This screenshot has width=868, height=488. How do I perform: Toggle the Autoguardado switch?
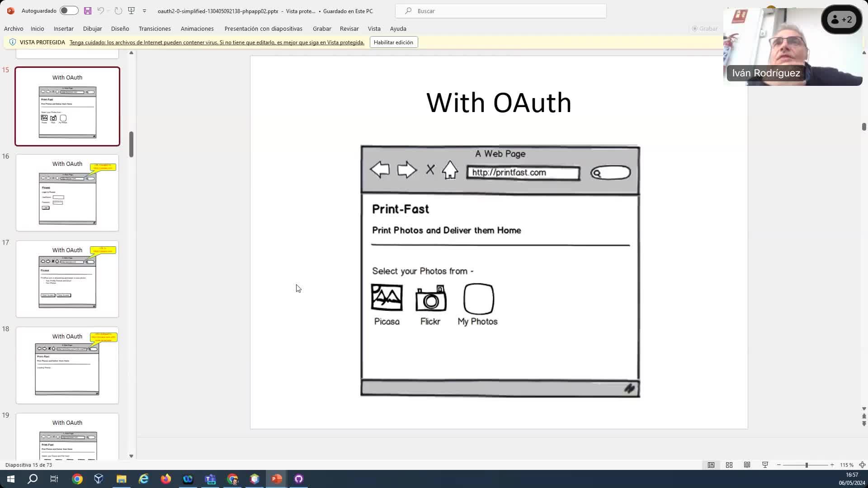coord(69,10)
